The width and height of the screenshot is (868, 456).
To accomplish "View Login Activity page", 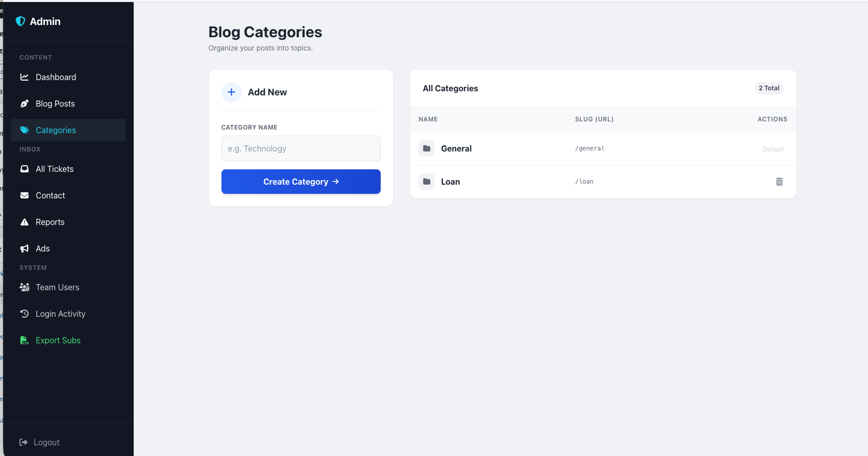I will 68,314.
